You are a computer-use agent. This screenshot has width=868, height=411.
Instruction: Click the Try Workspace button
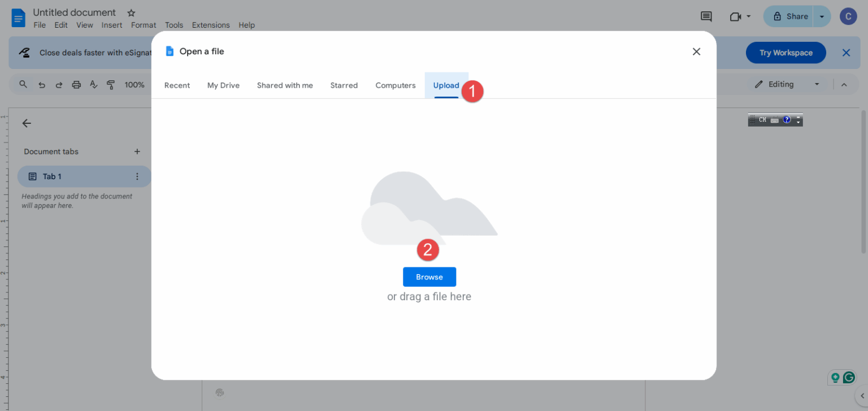[x=785, y=53]
